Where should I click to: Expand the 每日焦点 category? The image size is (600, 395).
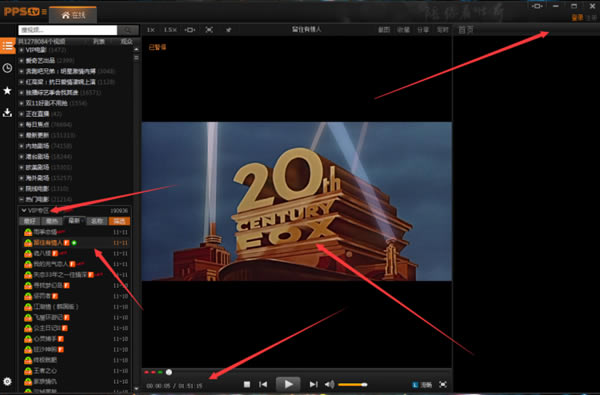point(21,124)
